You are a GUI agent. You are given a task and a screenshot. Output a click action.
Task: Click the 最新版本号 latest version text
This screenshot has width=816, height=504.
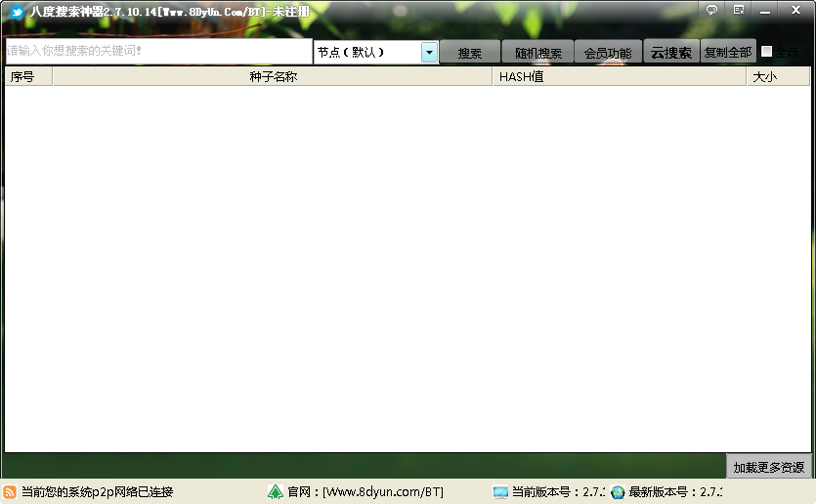coord(675,492)
